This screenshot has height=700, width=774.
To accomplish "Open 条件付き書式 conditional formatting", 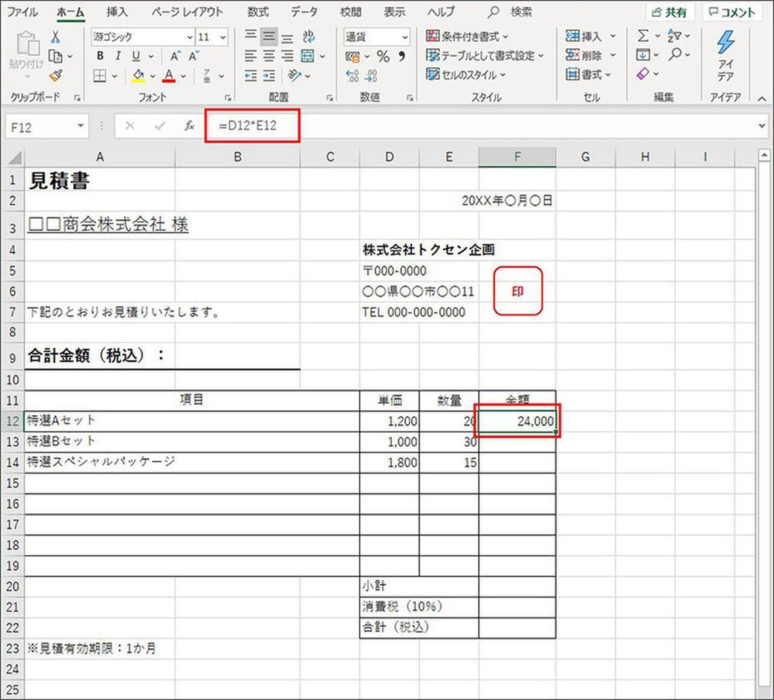I will click(467, 36).
